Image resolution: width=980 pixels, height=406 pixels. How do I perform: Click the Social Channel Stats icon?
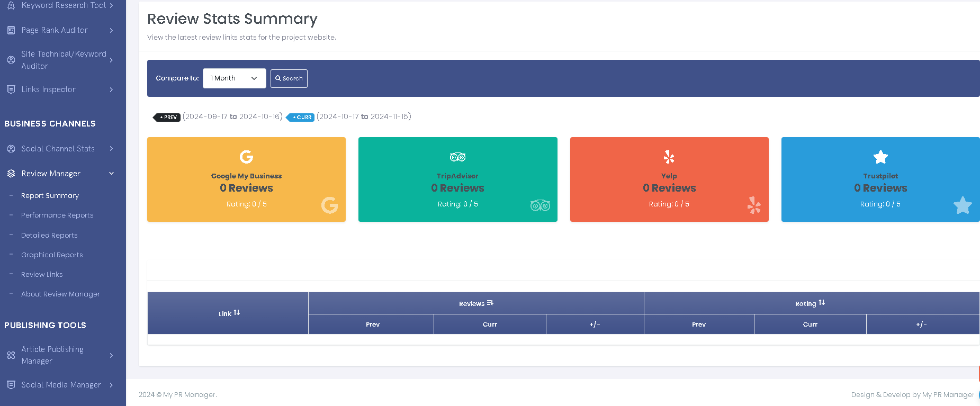click(11, 149)
